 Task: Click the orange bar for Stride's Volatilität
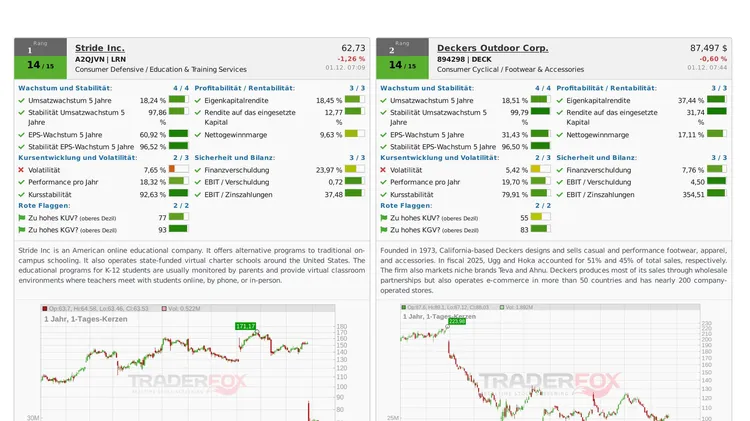(x=178, y=170)
